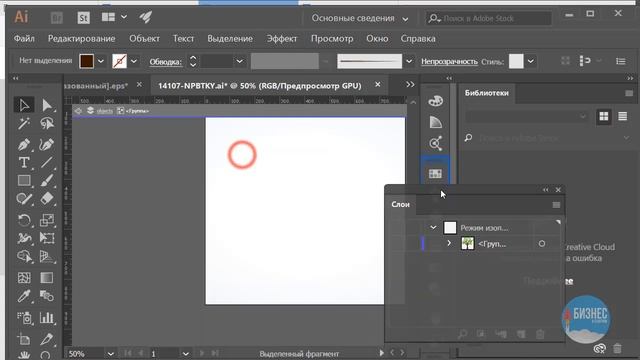
Task: Open the graphic style dropdown
Action: (531, 61)
